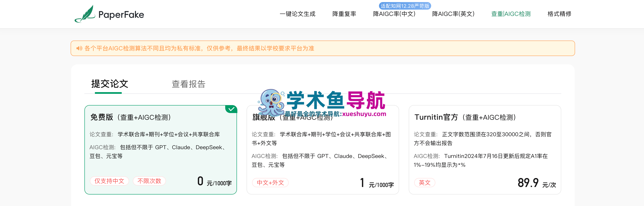Switch to 查看报告 tab
Screen dimensions: 644x206
189,84
